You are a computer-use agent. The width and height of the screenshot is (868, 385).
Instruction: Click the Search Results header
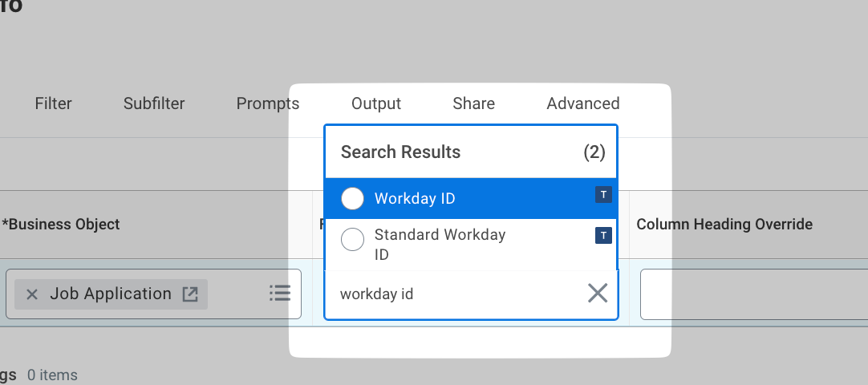coord(401,152)
